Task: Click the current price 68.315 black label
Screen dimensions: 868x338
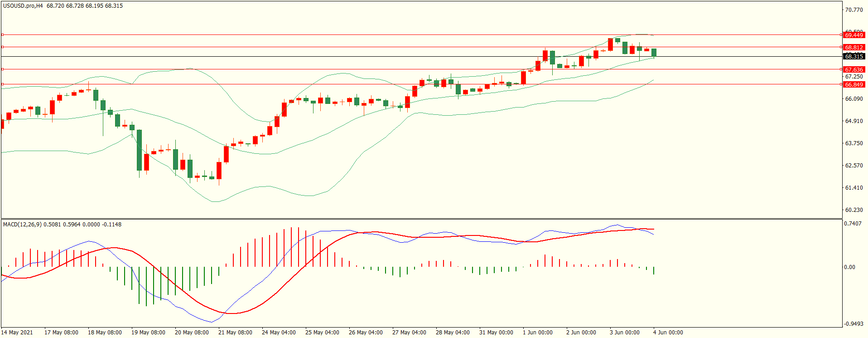Action: coord(854,56)
